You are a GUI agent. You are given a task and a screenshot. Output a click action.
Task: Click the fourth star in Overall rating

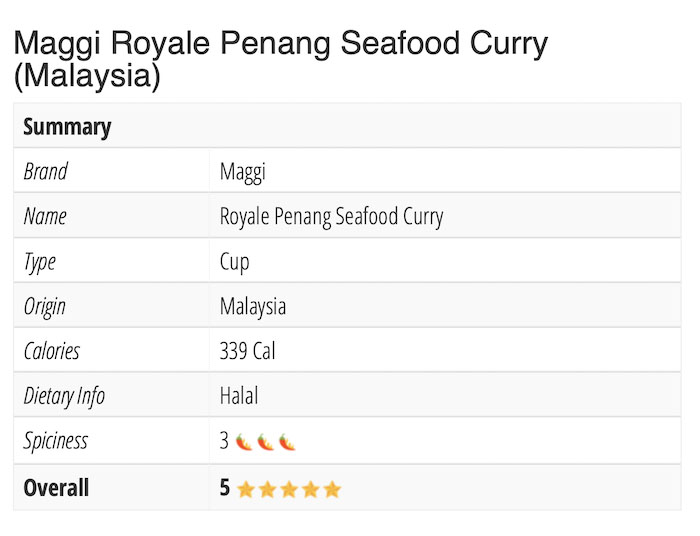coord(310,489)
